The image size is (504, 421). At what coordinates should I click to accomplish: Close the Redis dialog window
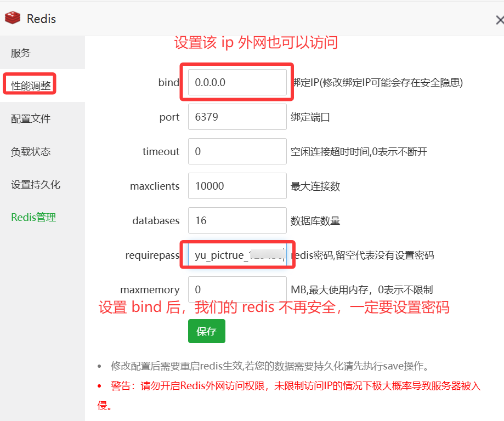pos(500,20)
